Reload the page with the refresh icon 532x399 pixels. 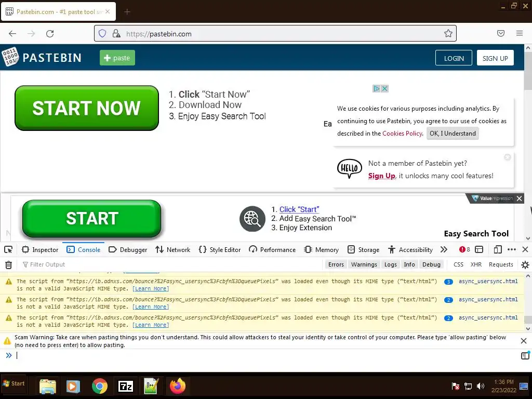50,34
